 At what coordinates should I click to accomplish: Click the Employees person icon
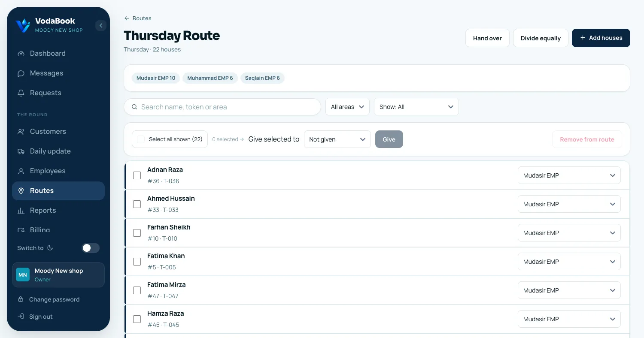(x=21, y=171)
